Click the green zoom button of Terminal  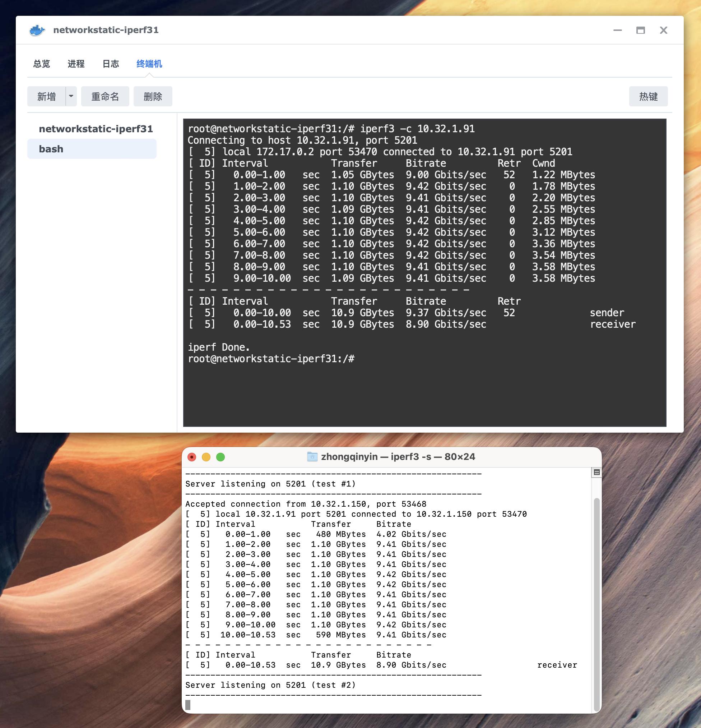(220, 457)
